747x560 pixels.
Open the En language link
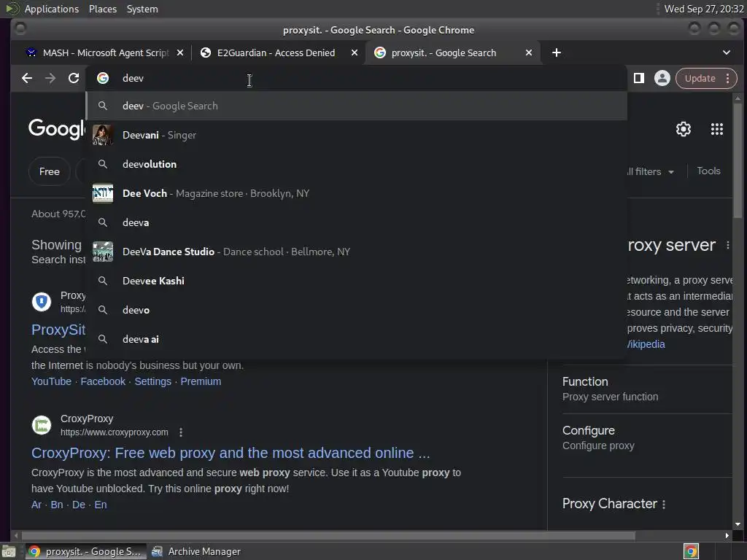click(101, 505)
